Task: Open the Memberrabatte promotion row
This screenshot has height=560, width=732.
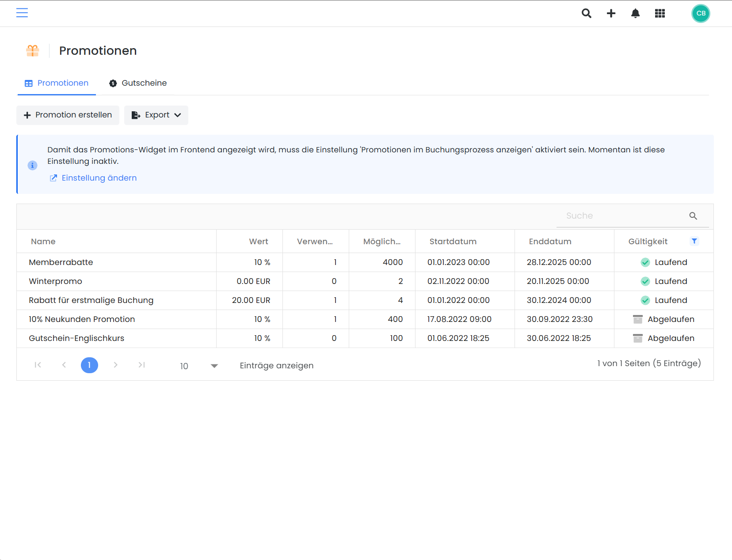Action: (x=365, y=262)
